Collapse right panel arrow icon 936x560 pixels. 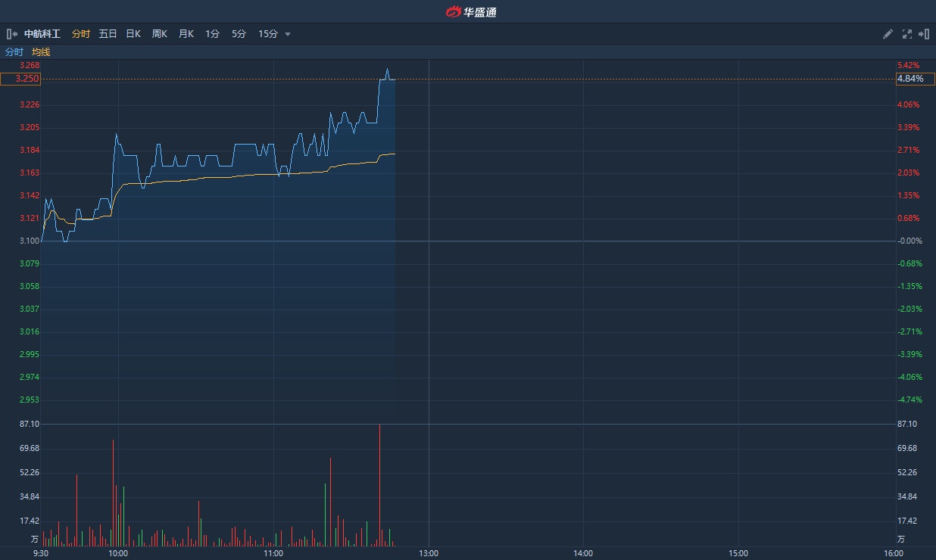point(924,34)
